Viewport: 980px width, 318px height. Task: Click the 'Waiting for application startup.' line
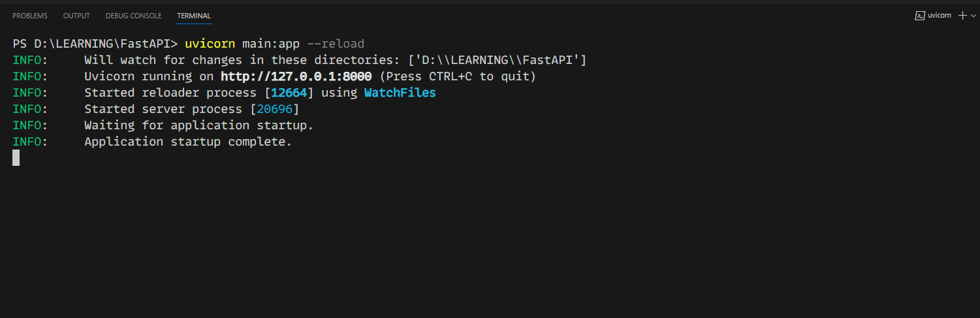(x=198, y=125)
